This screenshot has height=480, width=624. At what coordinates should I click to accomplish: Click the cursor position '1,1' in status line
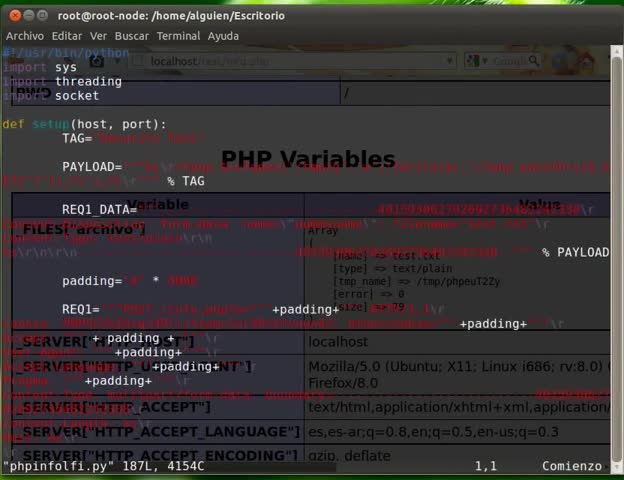[486, 466]
